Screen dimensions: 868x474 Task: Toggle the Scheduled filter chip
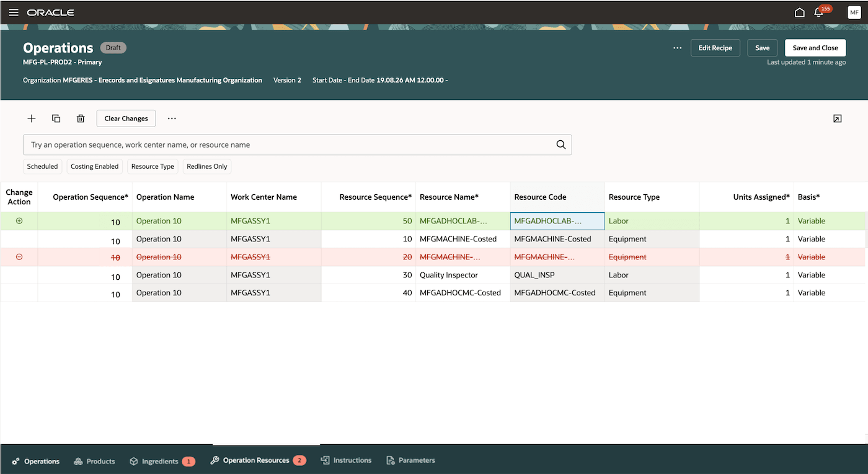(42, 166)
